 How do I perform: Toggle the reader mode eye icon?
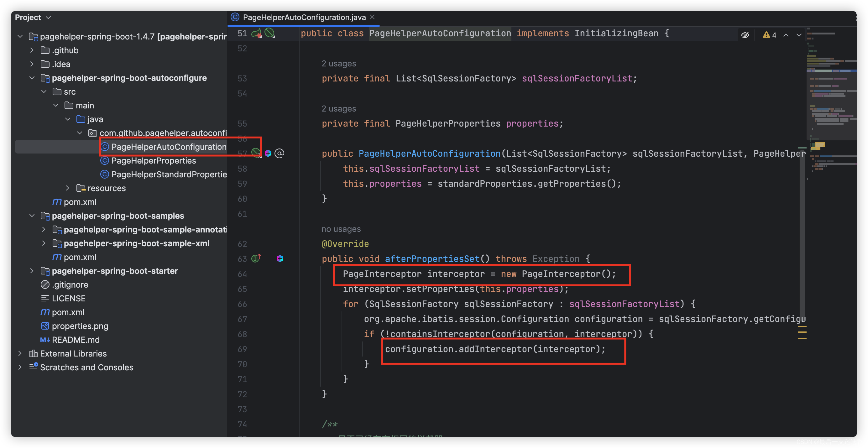[745, 35]
